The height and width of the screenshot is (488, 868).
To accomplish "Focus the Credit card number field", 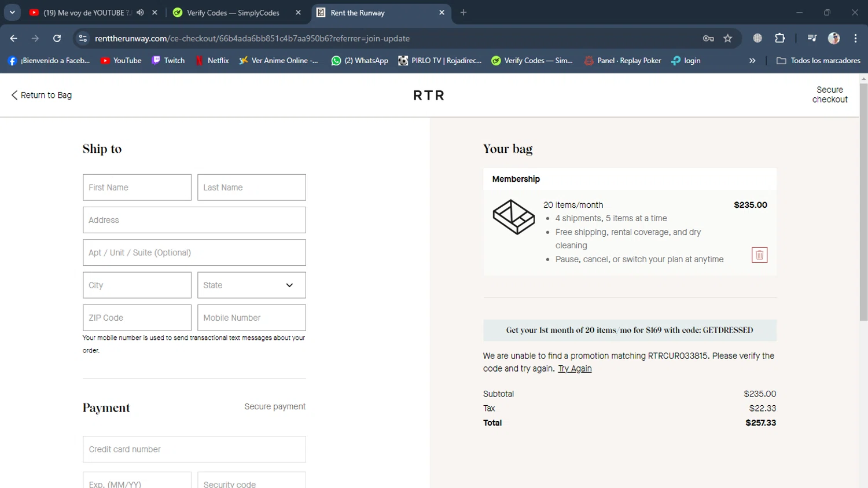I will point(194,449).
